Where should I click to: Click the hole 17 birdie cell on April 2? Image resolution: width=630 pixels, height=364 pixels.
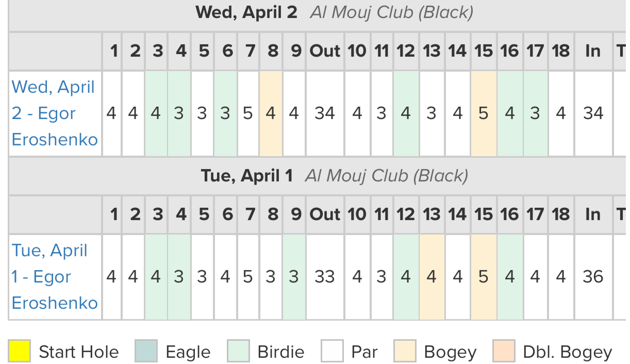[535, 113]
